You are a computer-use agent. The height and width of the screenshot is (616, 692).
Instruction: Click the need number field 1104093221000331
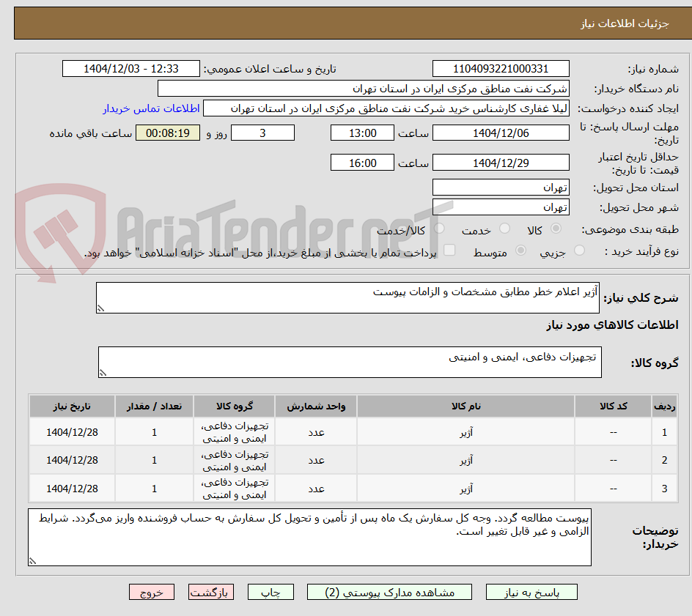click(x=501, y=69)
